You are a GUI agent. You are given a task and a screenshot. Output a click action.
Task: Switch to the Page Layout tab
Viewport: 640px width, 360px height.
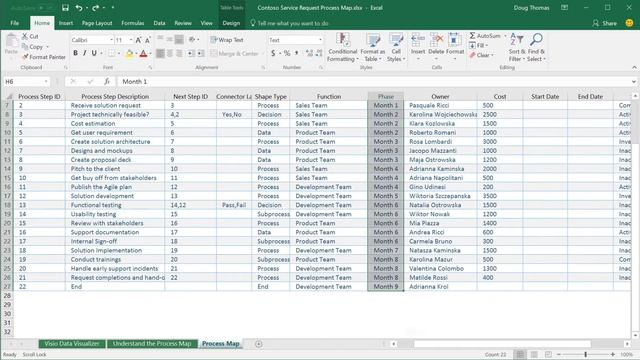coord(97,23)
